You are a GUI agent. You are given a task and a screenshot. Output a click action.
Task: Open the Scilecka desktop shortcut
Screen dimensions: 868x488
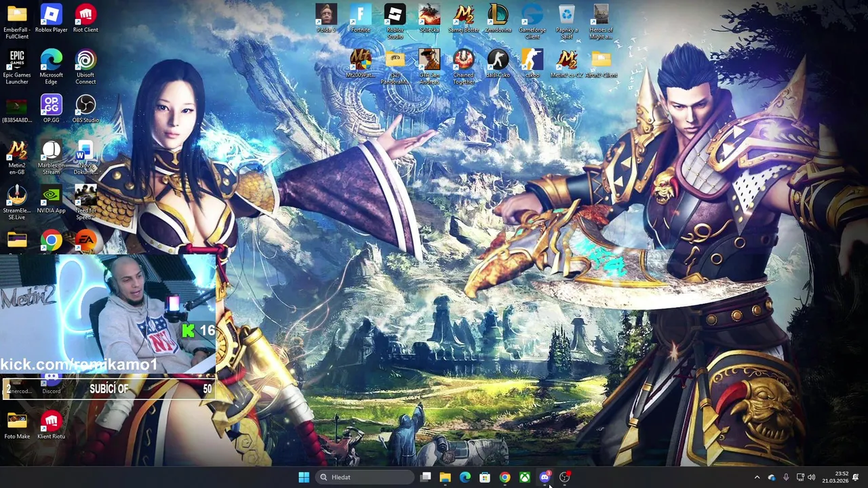(x=429, y=18)
